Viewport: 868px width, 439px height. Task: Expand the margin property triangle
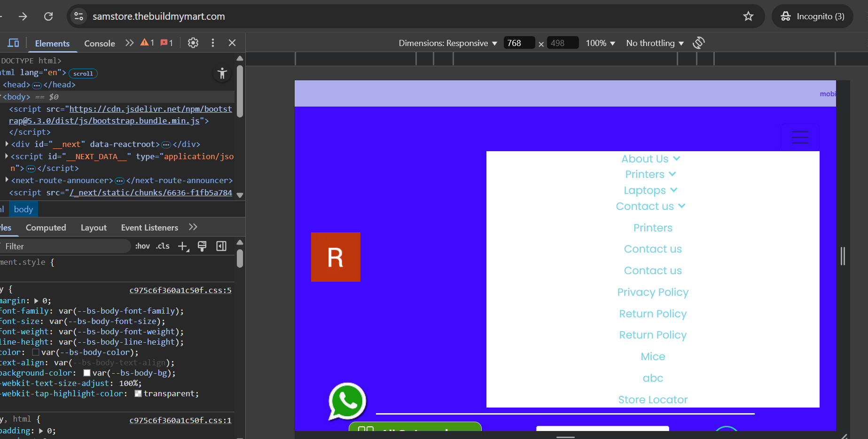pyautogui.click(x=36, y=301)
